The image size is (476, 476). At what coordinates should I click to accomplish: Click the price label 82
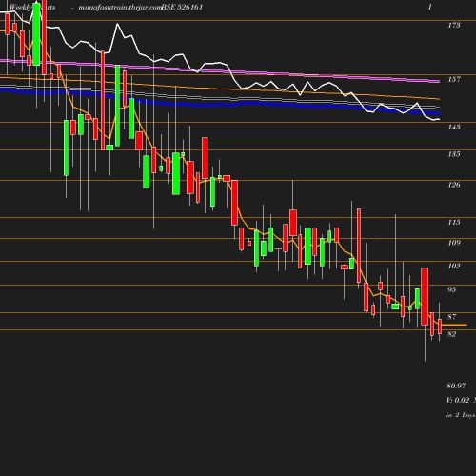(452, 334)
